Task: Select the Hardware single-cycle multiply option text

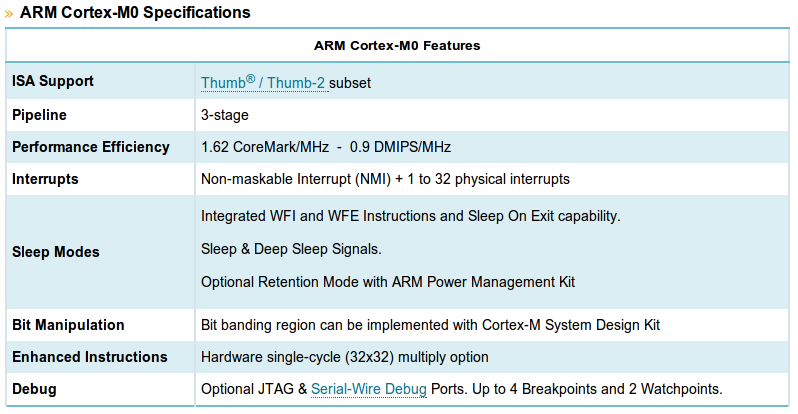Action: point(345,357)
